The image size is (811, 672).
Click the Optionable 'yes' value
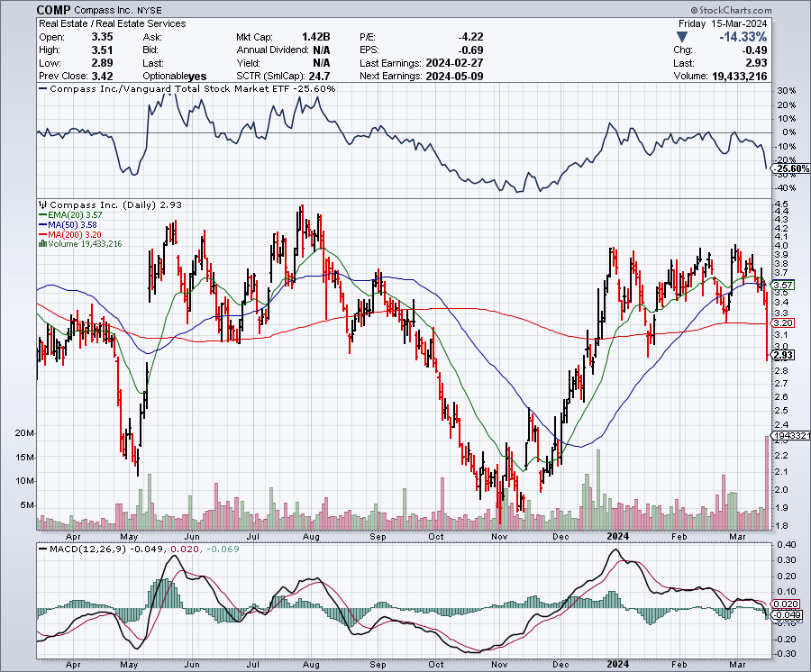(197, 77)
